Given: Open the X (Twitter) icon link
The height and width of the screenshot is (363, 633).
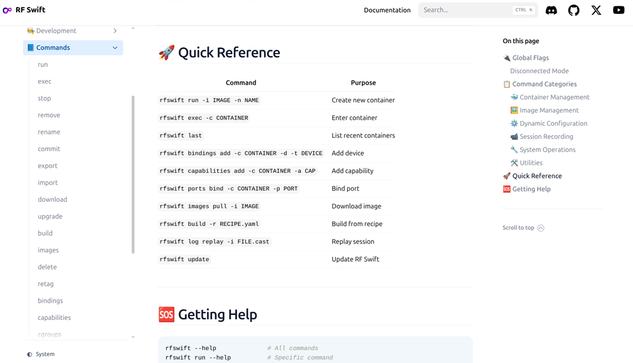Looking at the screenshot, I should [x=596, y=10].
